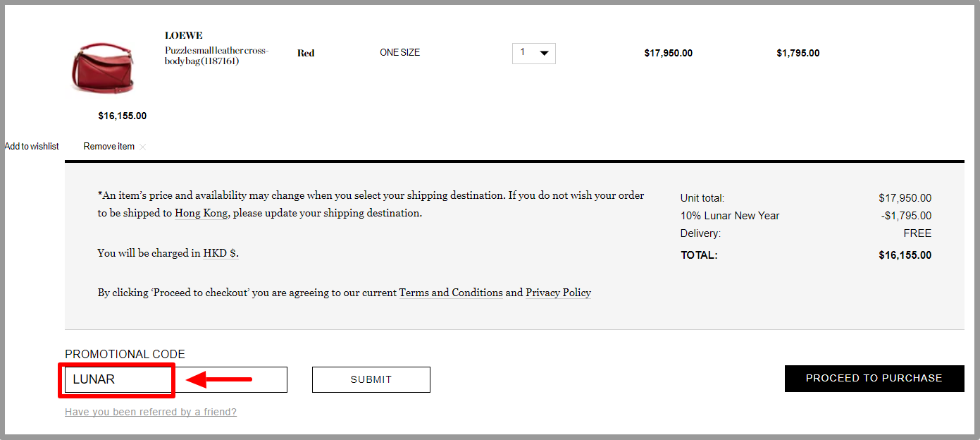Click the TOTAL amount $16,155.00

905,255
